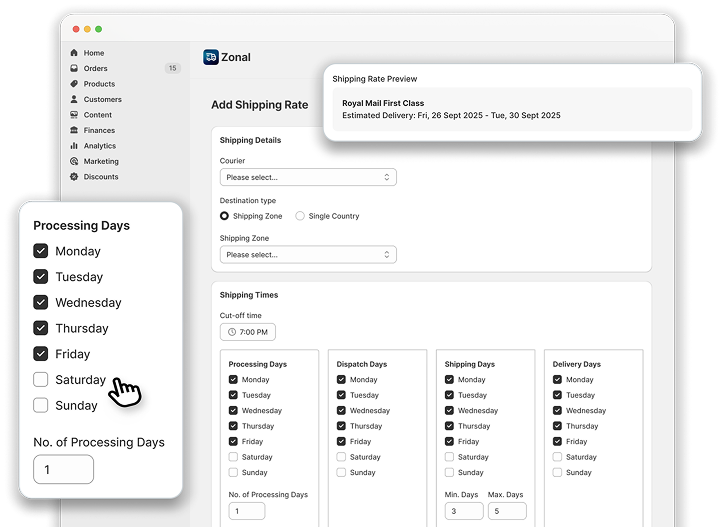The height and width of the screenshot is (527, 723).
Task: Go to Customers in the sidebar
Action: pos(102,99)
